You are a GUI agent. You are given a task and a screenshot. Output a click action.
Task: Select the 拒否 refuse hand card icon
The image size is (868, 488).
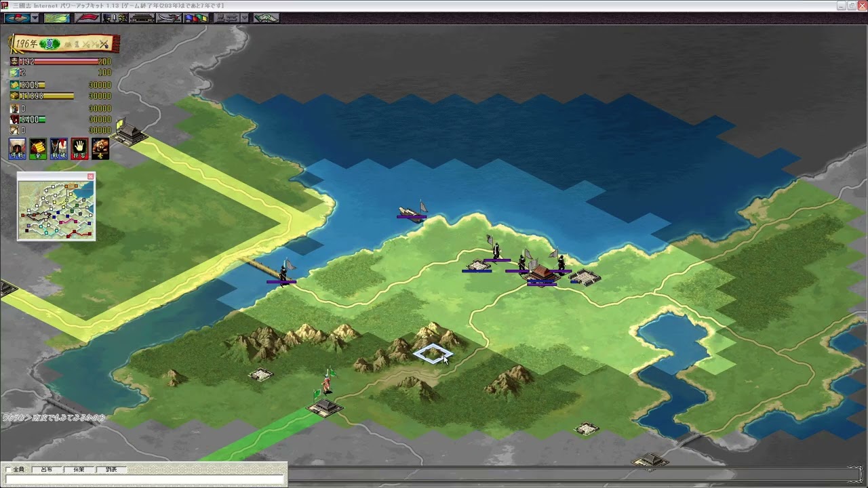(80, 148)
